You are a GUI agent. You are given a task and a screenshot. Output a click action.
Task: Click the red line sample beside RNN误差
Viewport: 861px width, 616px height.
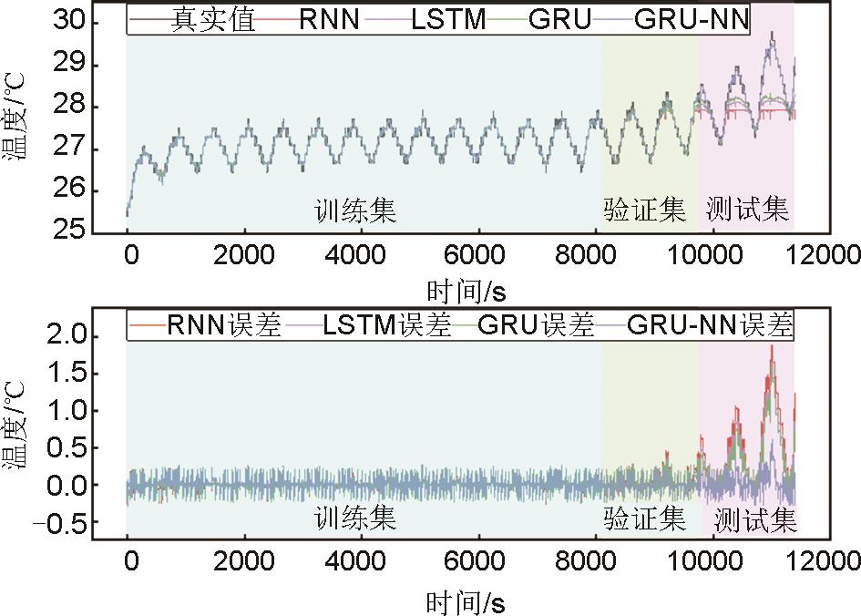point(148,325)
